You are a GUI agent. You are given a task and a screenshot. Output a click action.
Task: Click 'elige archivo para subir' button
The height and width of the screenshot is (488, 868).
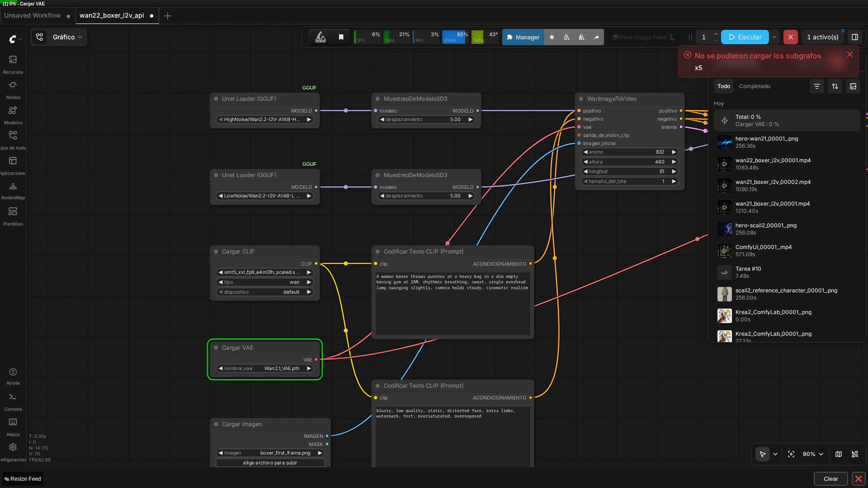[x=270, y=463]
